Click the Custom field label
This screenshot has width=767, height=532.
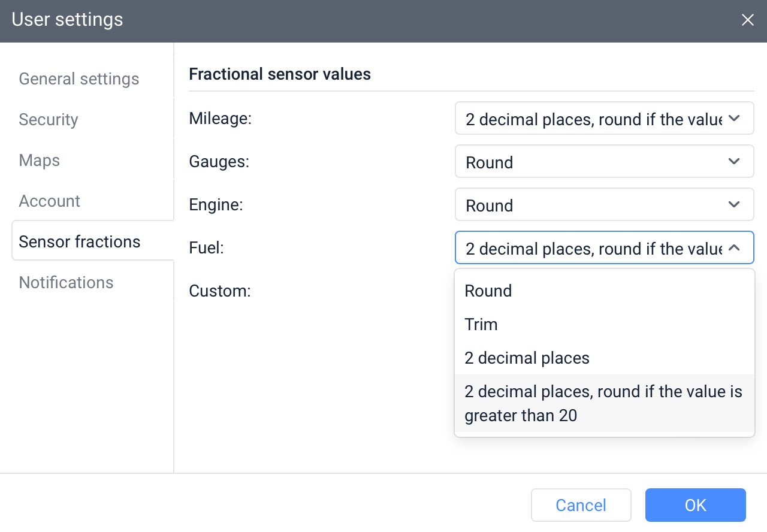[219, 291]
